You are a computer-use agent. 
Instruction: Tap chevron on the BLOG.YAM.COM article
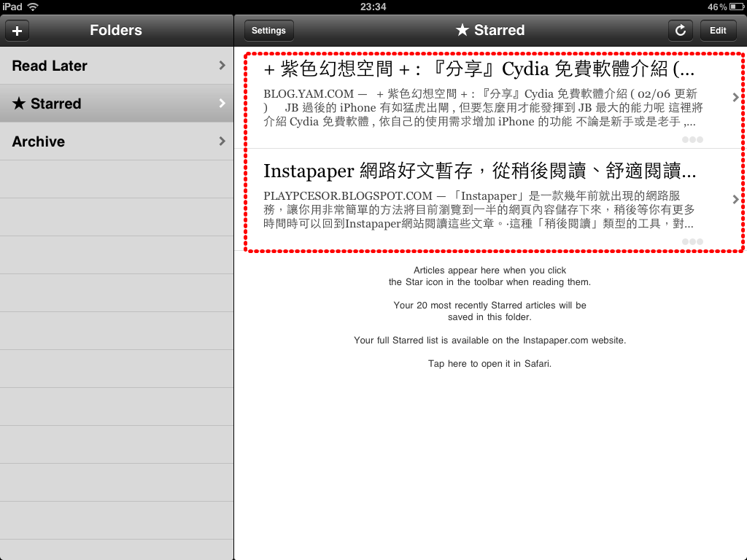tap(735, 97)
